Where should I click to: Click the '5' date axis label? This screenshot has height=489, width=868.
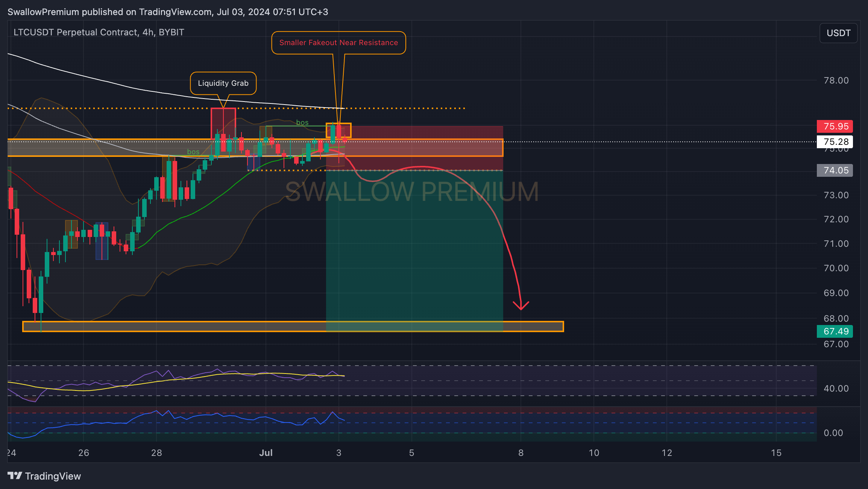[411, 453]
